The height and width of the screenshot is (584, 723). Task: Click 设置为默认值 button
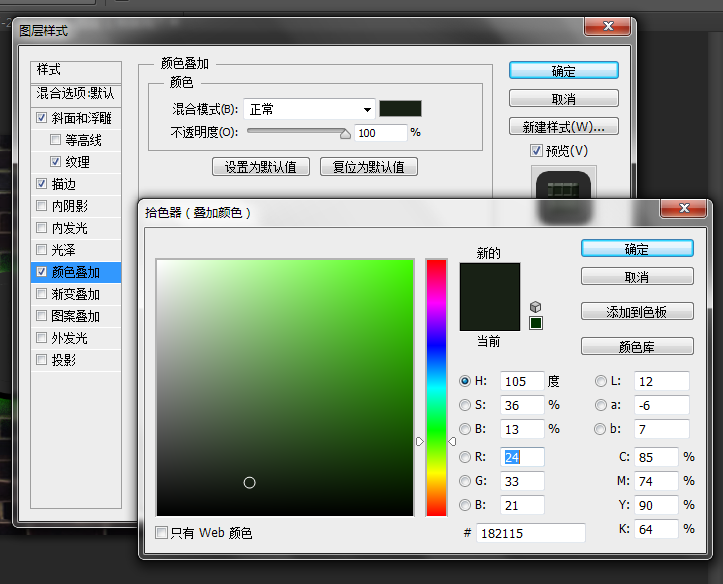coord(261,167)
